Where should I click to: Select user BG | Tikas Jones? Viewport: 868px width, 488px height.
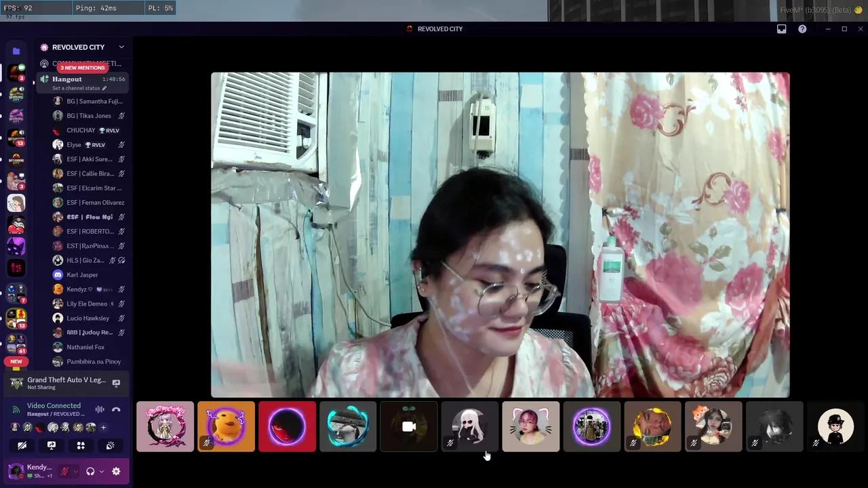[x=89, y=116]
